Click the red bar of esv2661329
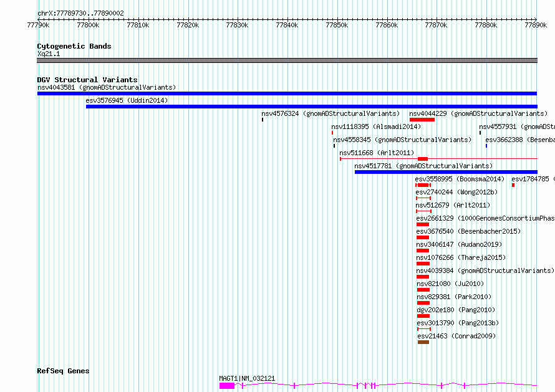The width and height of the screenshot is (555, 392). [423, 224]
